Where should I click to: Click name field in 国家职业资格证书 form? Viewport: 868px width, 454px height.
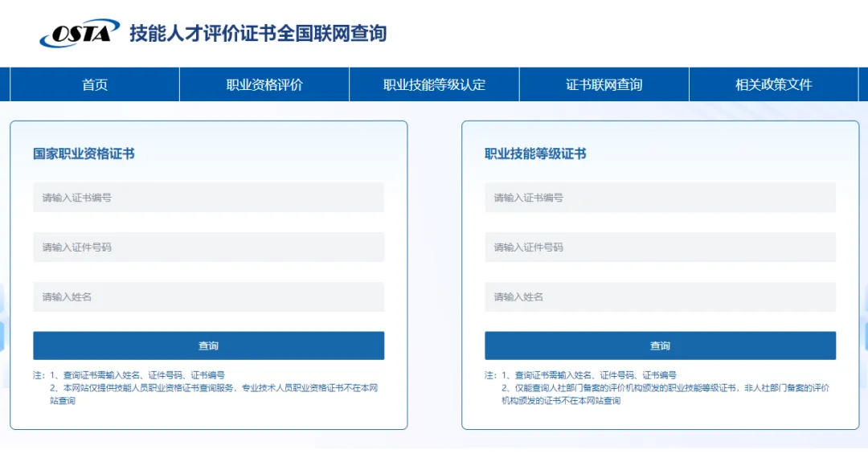click(x=208, y=297)
